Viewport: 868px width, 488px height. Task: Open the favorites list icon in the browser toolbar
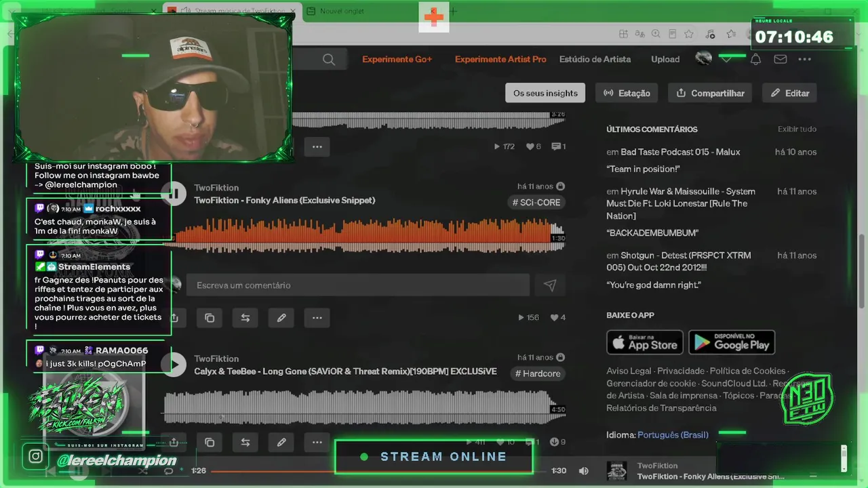[731, 34]
